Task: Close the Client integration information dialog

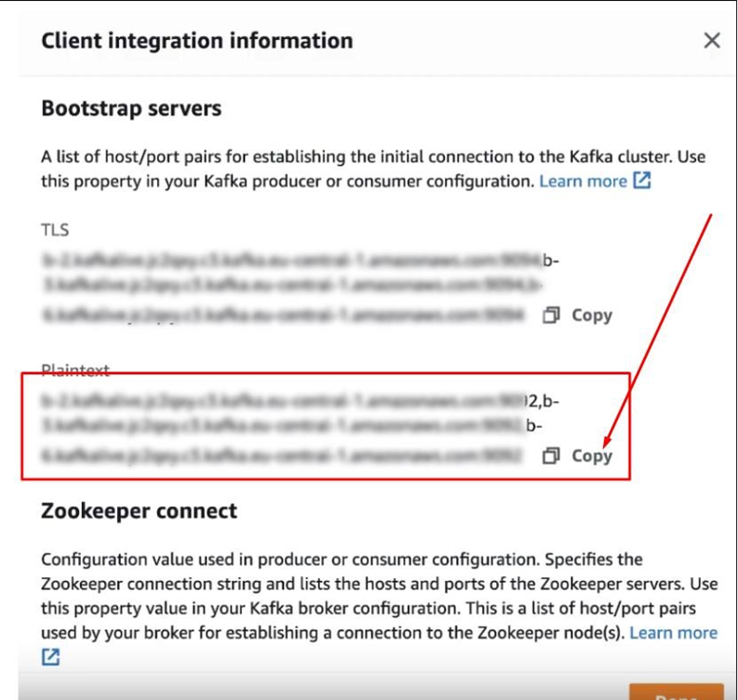Action: 712,41
